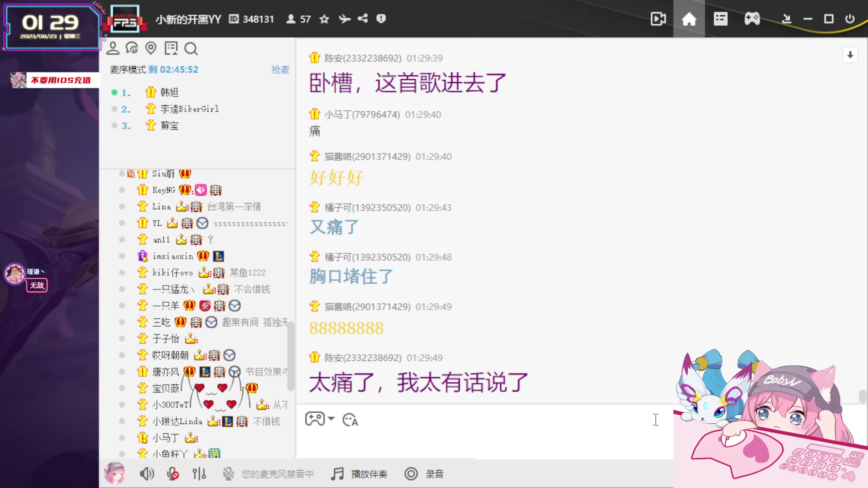Report the channel with the exclamation icon

pos(381,19)
